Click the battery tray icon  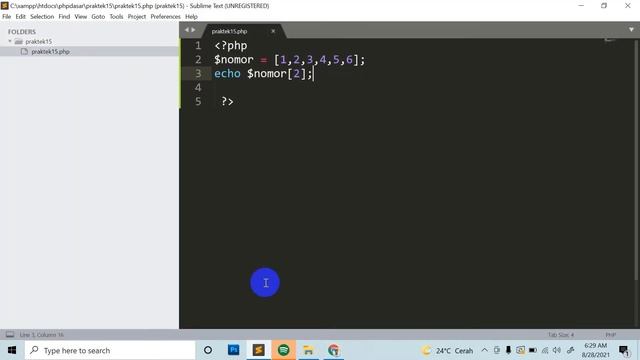click(x=533, y=350)
